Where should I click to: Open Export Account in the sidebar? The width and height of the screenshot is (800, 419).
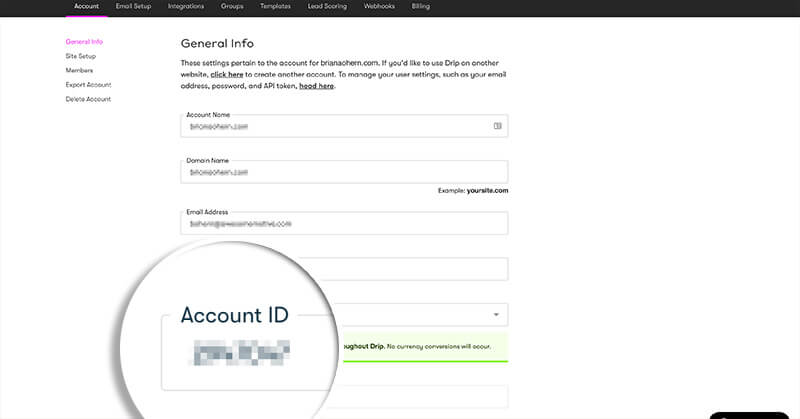(88, 85)
